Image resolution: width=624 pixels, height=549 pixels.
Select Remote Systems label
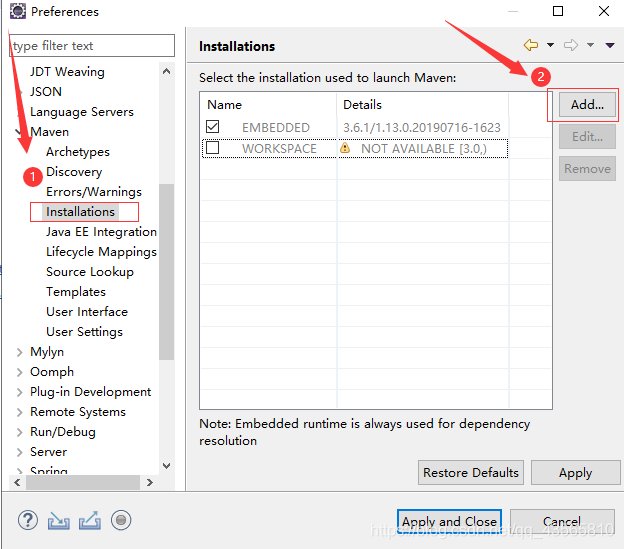coord(78,412)
